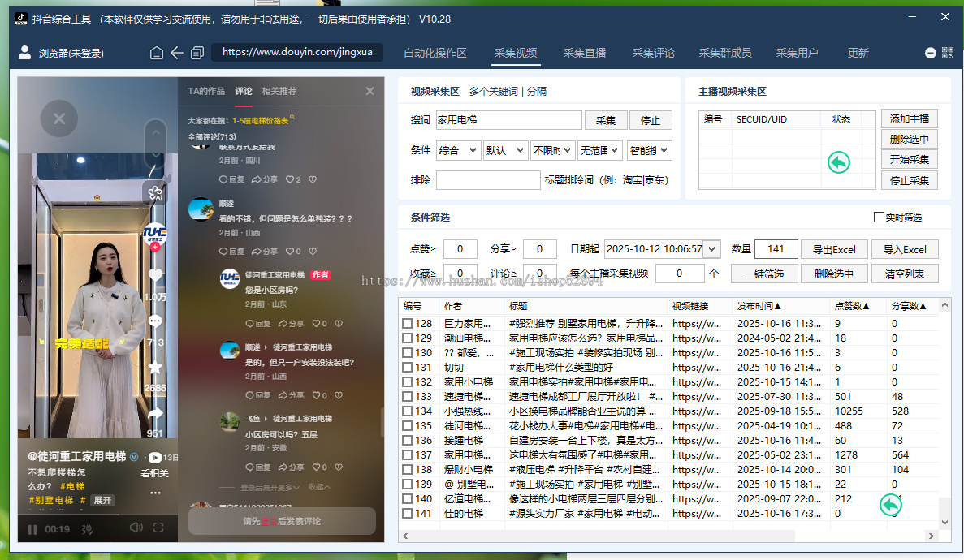Click the 停止 button

click(651, 120)
